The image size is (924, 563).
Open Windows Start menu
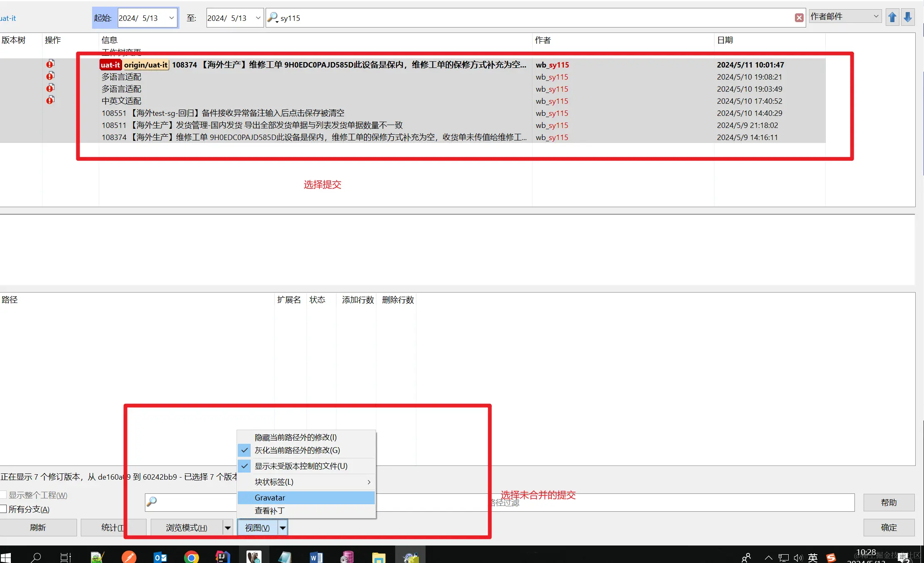6,557
